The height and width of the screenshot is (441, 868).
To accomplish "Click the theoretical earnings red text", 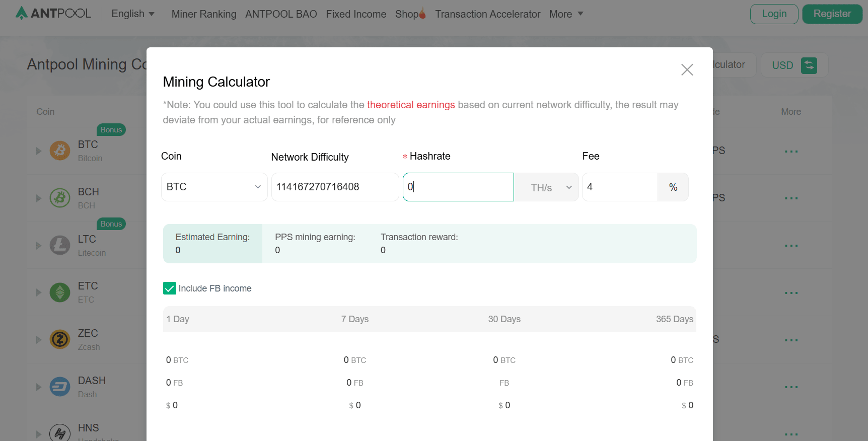I will [411, 105].
